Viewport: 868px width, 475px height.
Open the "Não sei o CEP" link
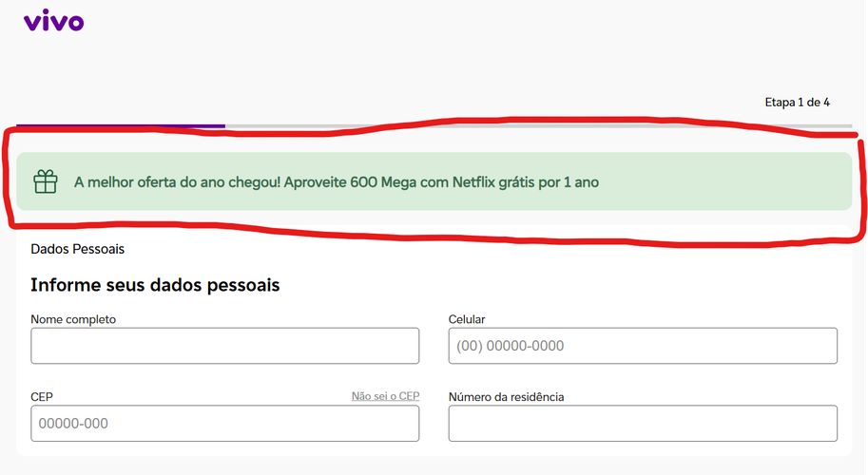385,396
